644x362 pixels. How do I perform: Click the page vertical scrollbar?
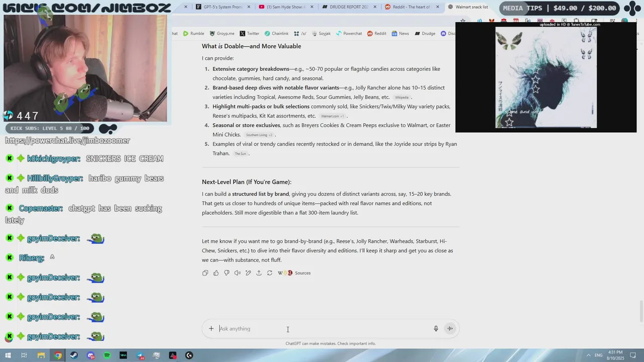(640, 312)
